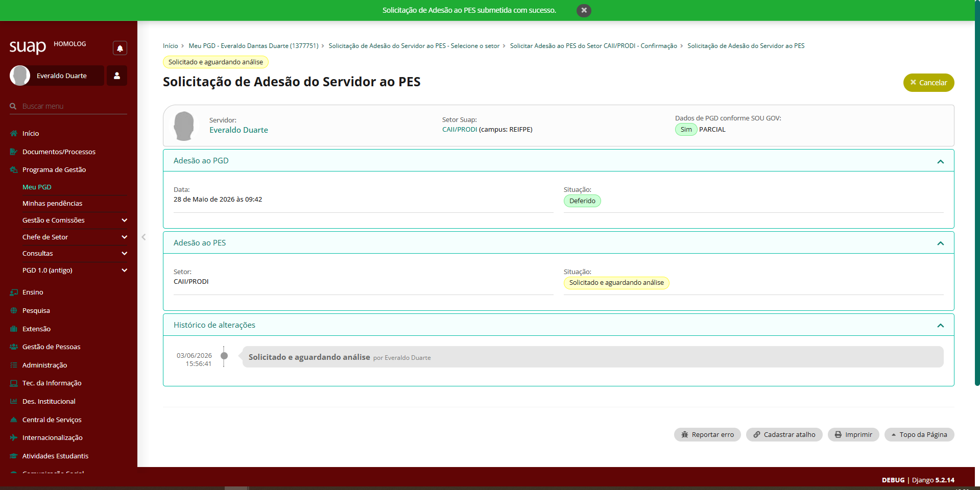
Task: Open the Programa de Gestão menu
Action: (x=54, y=169)
